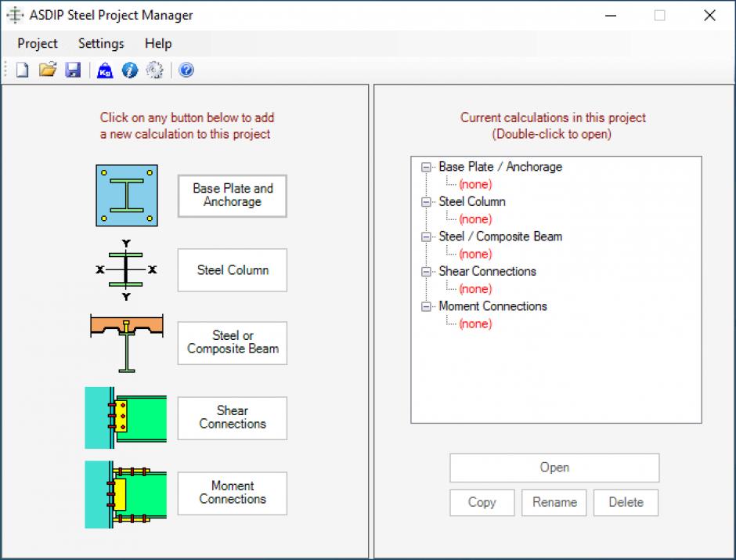Add a Steel or Composite Beam calculation
Image resolution: width=736 pixels, height=560 pixels.
click(x=233, y=343)
